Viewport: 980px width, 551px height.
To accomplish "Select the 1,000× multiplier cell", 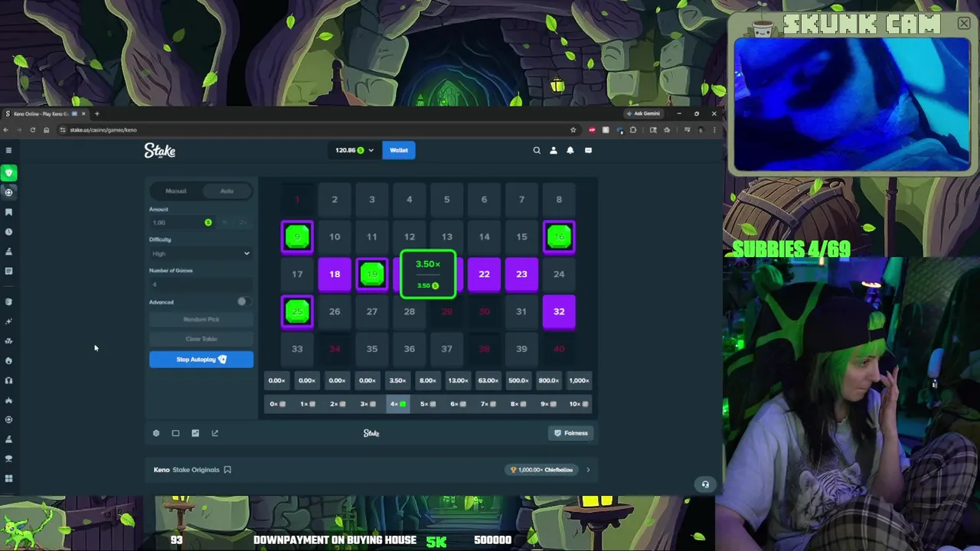I will point(579,380).
